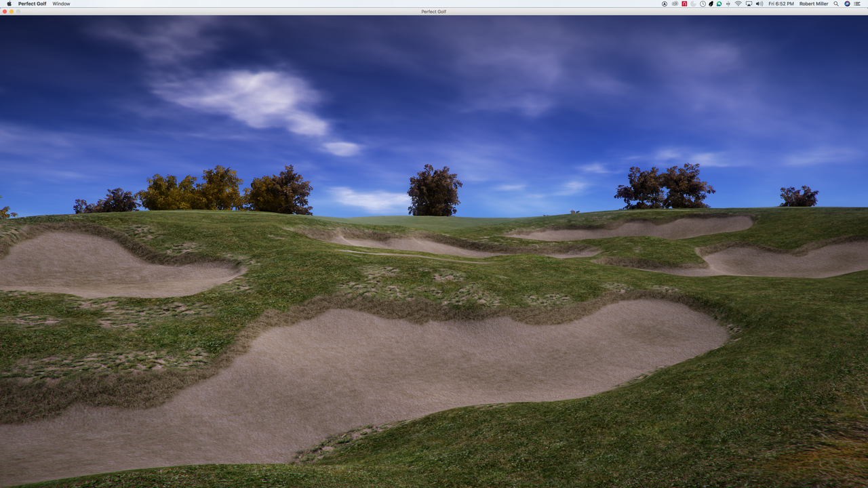868x488 pixels.
Task: Open the Perfect Golf application menu
Action: [x=33, y=3]
